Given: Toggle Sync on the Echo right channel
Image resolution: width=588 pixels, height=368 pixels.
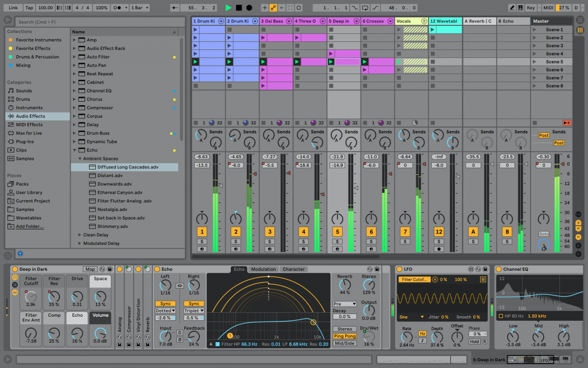Looking at the screenshot, I should (194, 303).
